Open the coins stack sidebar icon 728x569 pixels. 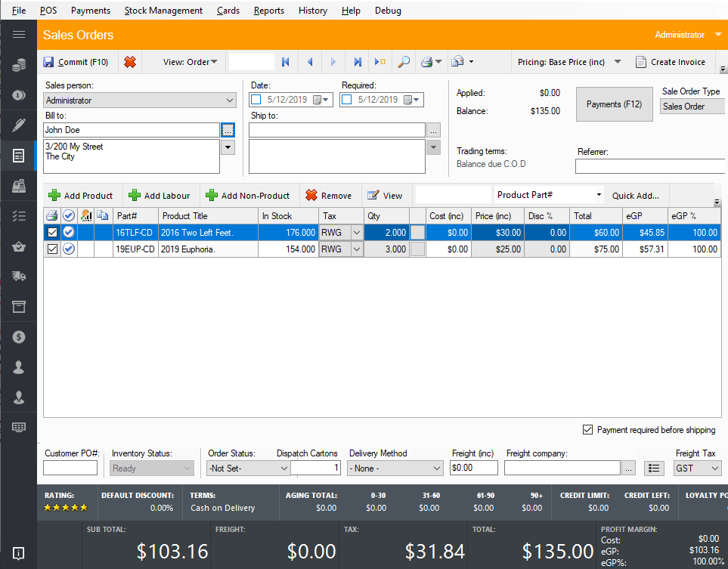click(x=19, y=65)
